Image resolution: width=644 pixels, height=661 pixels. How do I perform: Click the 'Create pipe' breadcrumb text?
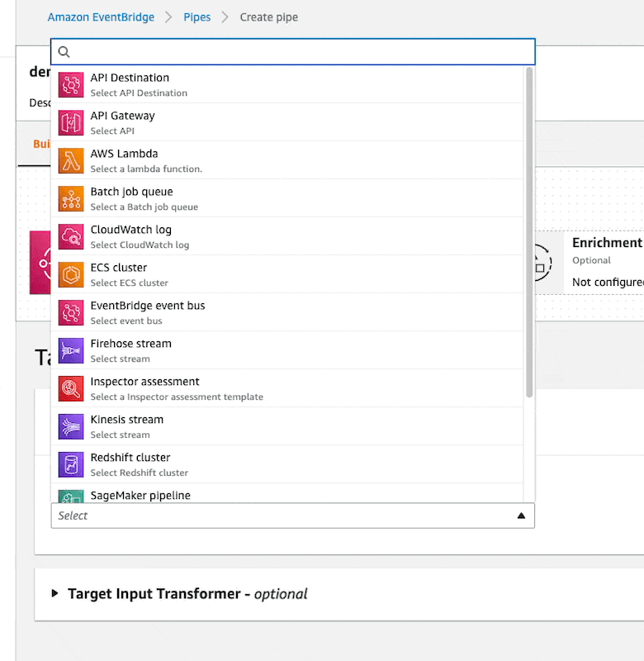click(268, 17)
